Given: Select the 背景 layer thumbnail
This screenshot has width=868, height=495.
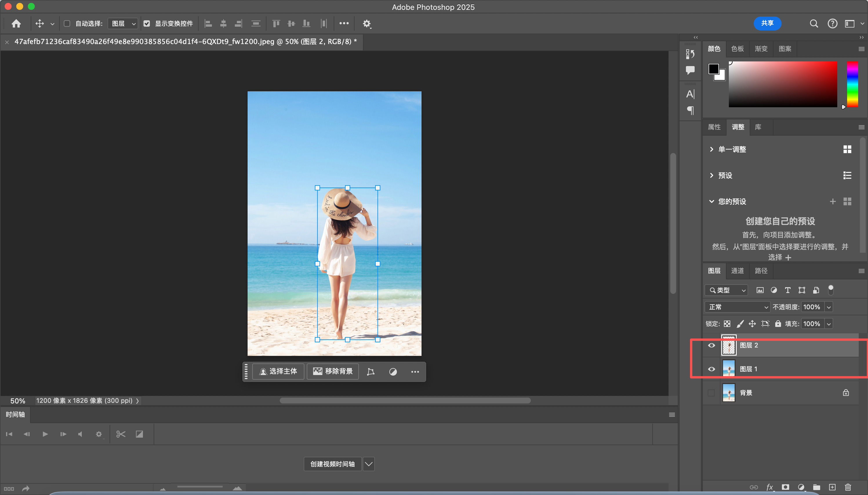Looking at the screenshot, I should [x=728, y=393].
